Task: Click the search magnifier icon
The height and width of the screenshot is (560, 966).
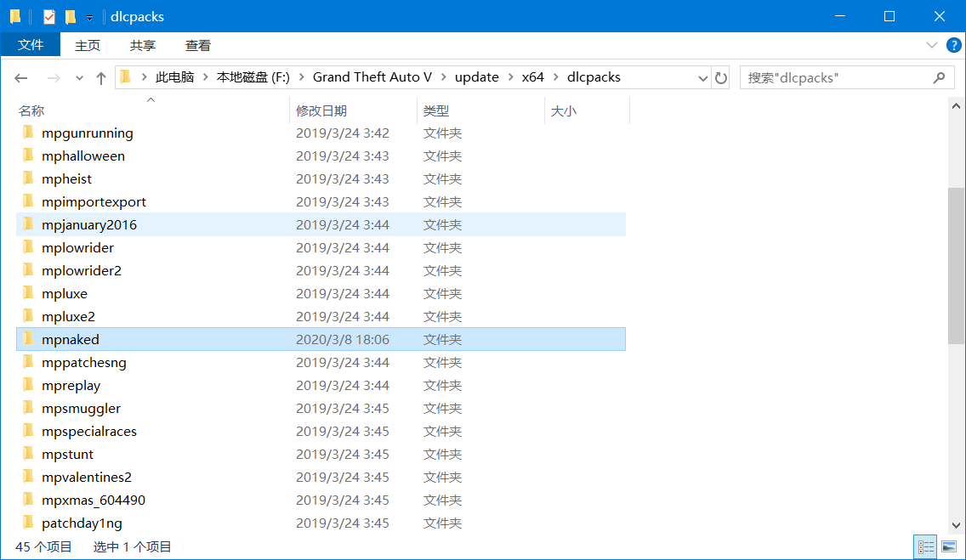Action: point(939,77)
